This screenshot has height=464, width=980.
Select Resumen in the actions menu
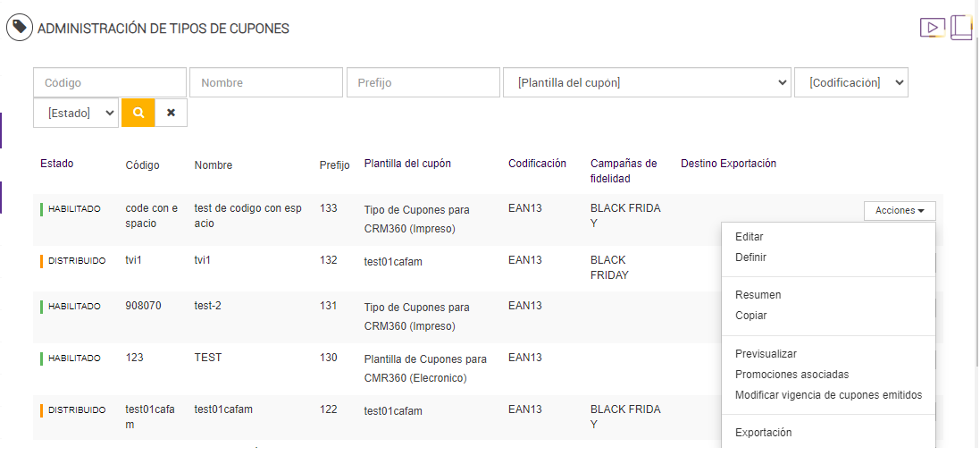758,295
